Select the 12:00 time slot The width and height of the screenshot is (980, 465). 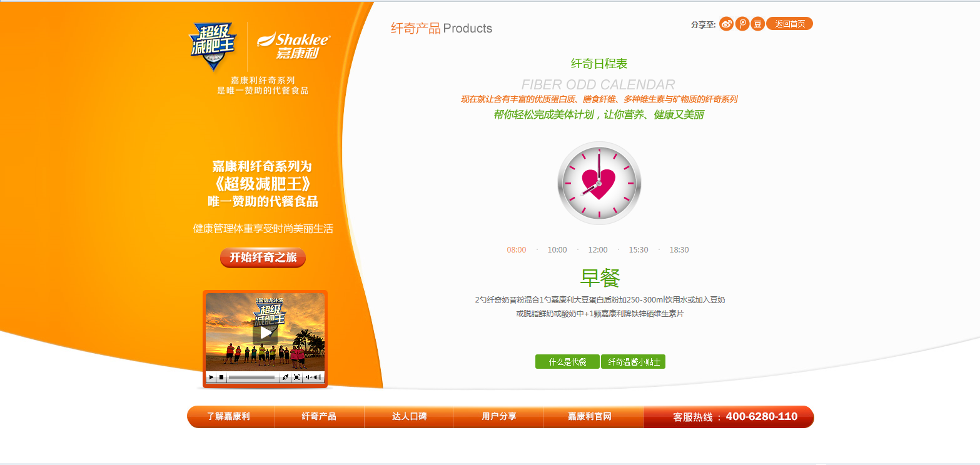coord(598,250)
